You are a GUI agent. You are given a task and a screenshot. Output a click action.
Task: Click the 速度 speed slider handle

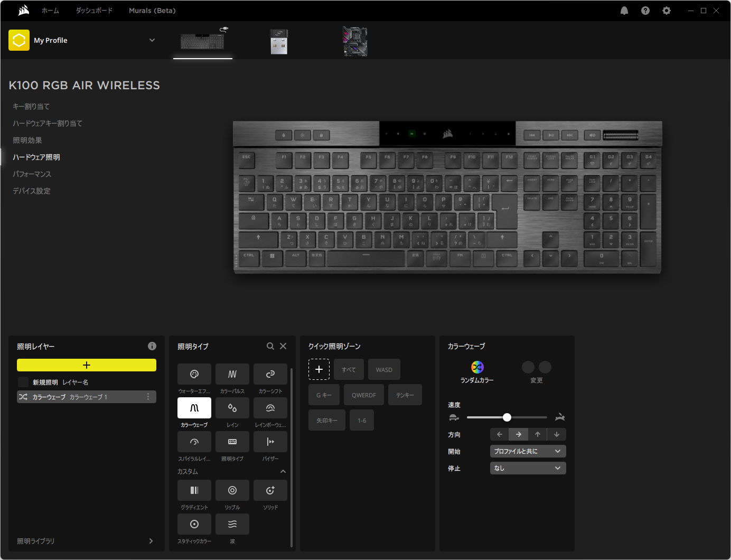tap(507, 417)
